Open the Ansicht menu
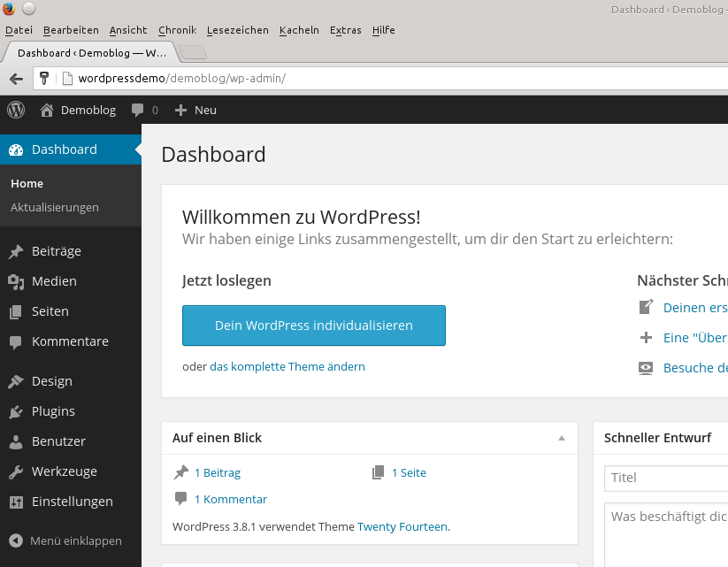728x567 pixels. coord(128,30)
